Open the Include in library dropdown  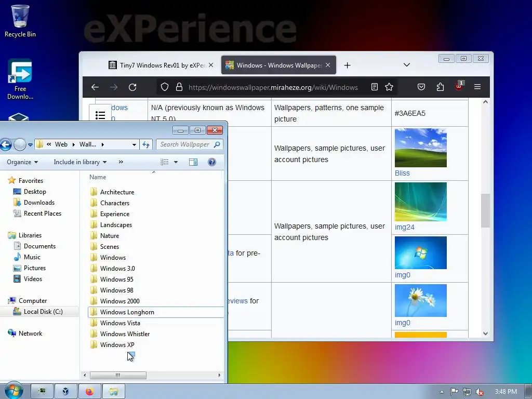pyautogui.click(x=80, y=162)
